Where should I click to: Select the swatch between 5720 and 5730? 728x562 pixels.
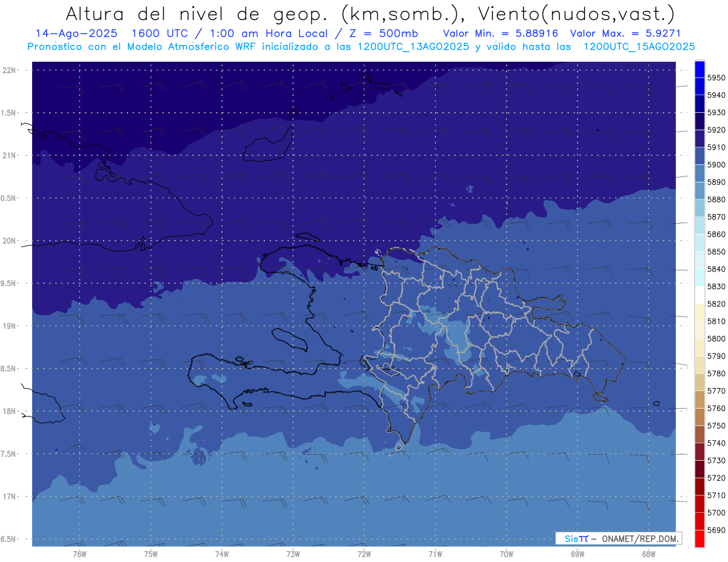(699, 469)
